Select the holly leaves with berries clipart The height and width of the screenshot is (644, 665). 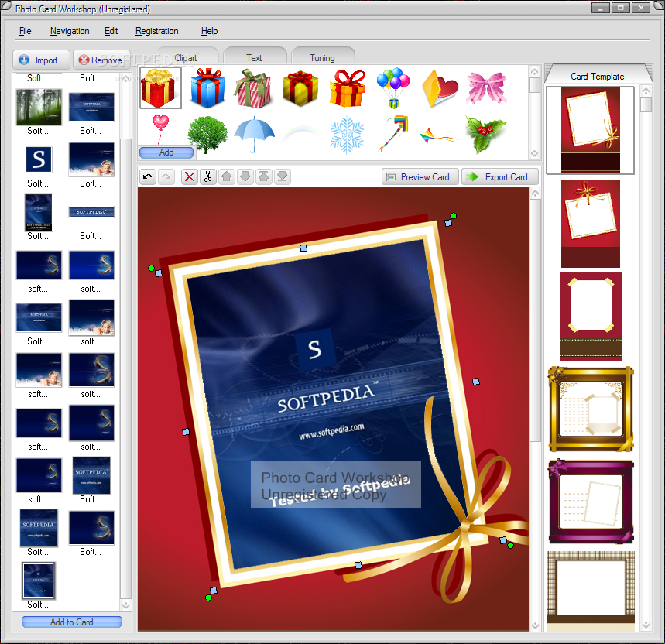coord(486,135)
